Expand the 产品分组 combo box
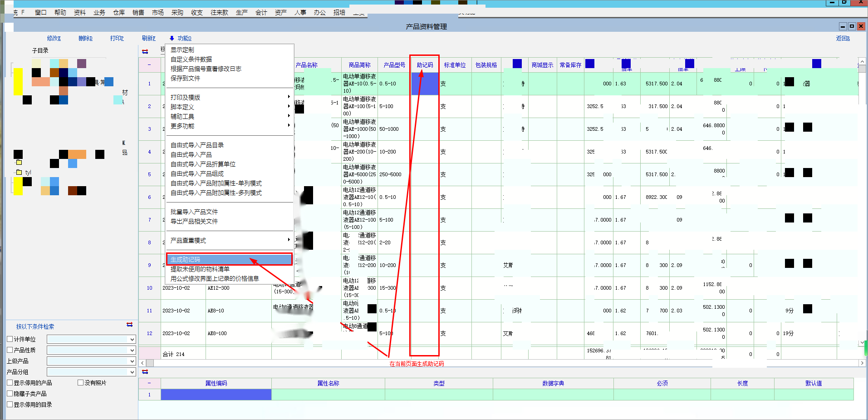This screenshot has width=868, height=420. [132, 372]
